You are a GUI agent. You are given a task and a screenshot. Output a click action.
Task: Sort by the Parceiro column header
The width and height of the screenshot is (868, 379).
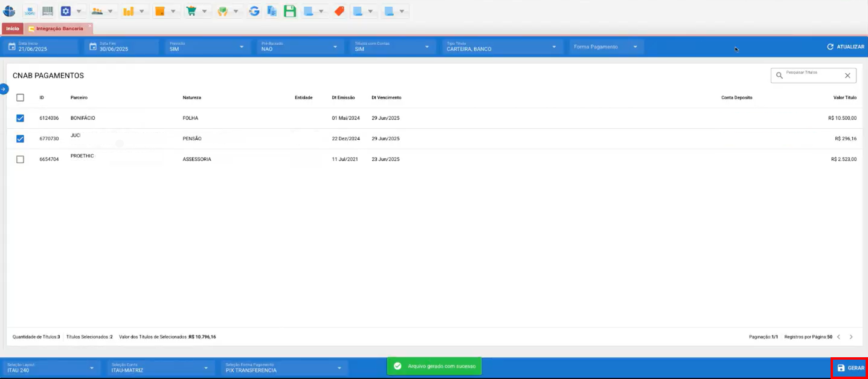(79, 97)
